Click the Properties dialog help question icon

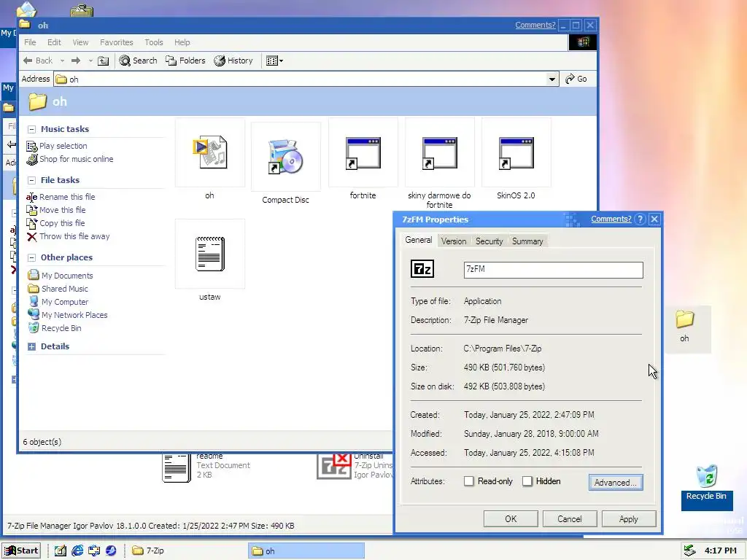coord(640,219)
